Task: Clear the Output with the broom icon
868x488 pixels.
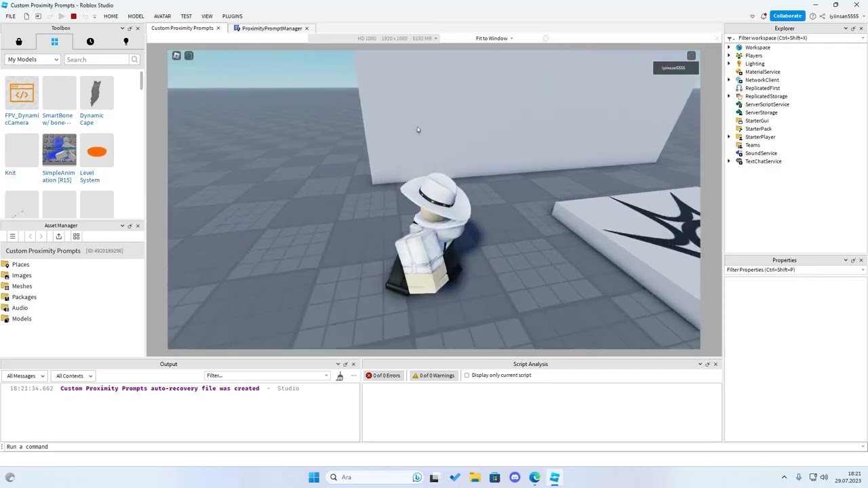Action: pos(340,376)
